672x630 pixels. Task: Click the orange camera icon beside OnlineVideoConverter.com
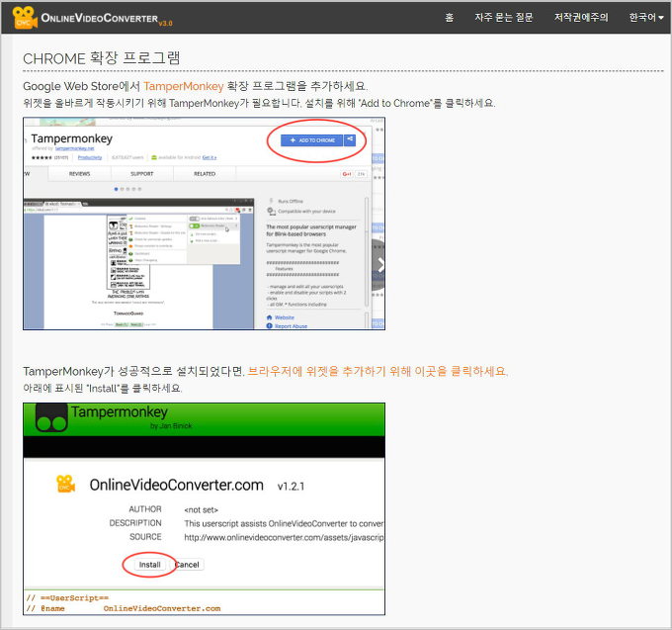66,485
